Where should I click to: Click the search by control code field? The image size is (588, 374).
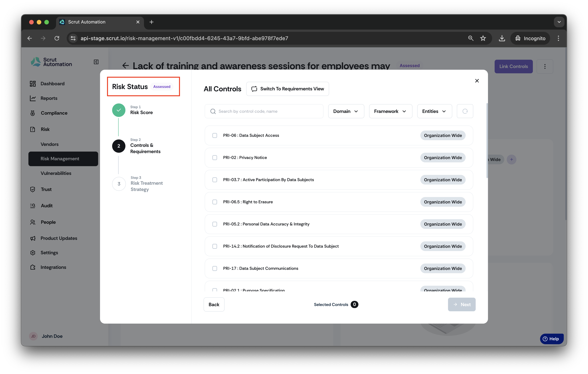[264, 111]
